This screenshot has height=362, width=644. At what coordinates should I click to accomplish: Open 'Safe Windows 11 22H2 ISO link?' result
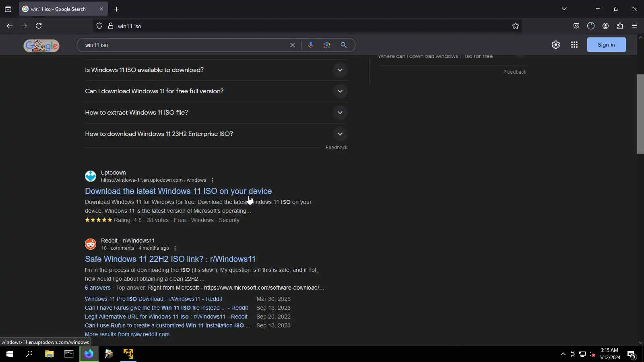(170, 259)
